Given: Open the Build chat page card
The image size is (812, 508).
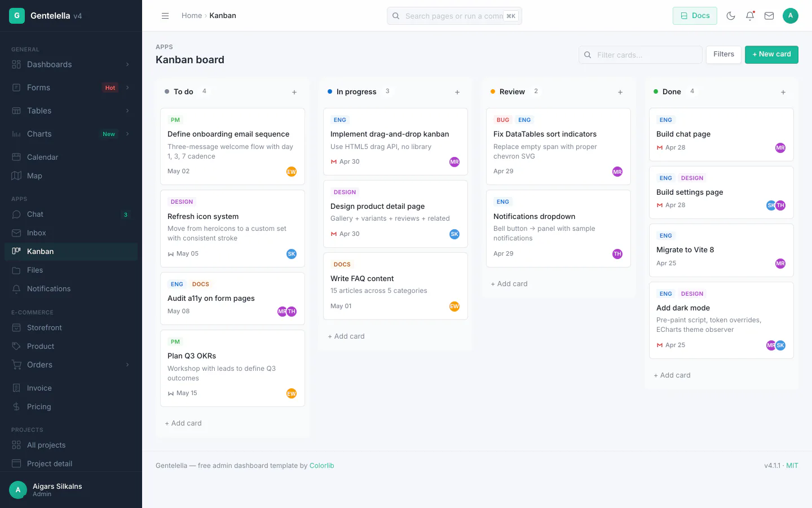Looking at the screenshot, I should point(721,134).
